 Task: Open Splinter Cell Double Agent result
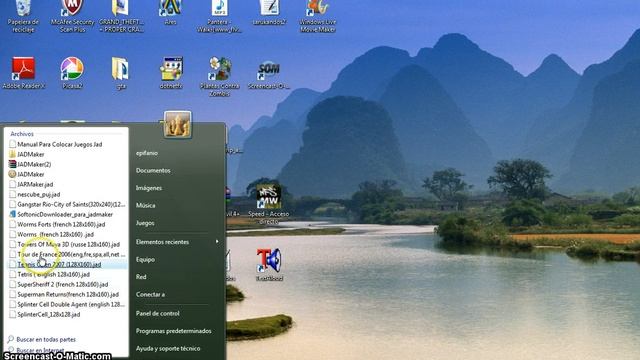point(71,304)
